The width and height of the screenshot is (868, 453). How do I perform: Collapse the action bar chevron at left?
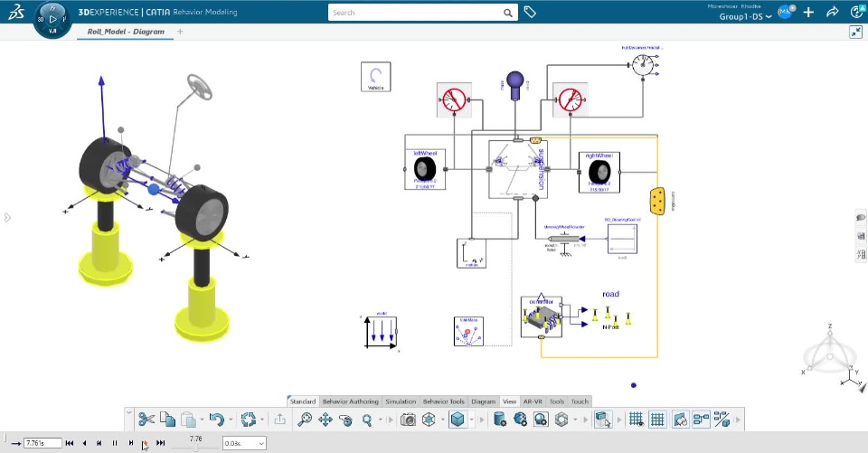pyautogui.click(x=129, y=412)
